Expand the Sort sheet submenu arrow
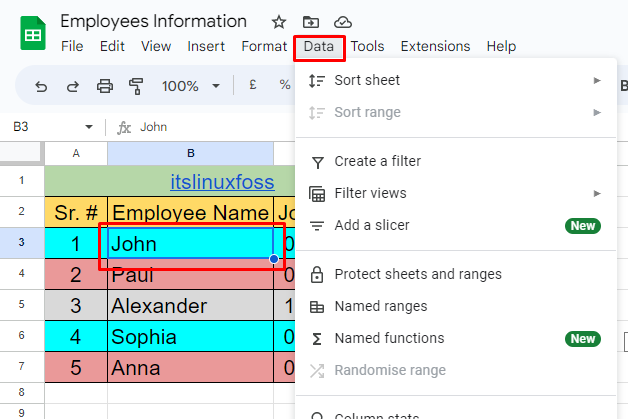 click(597, 81)
